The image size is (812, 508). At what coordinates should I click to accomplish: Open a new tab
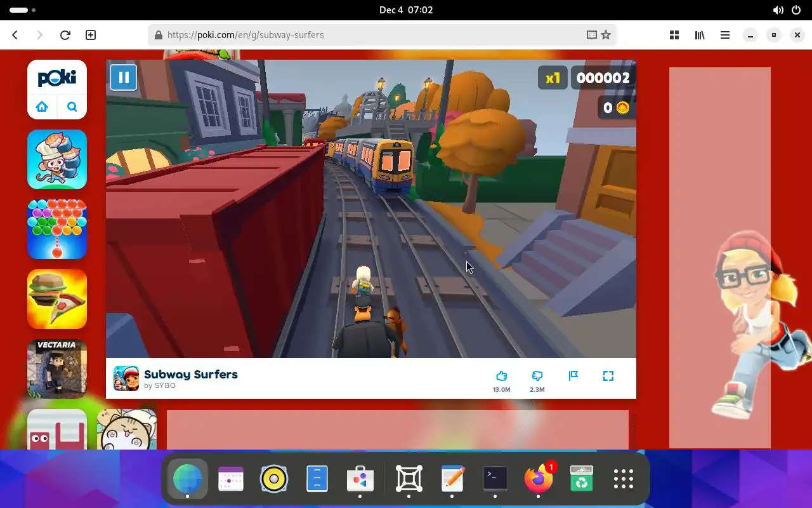pos(91,35)
